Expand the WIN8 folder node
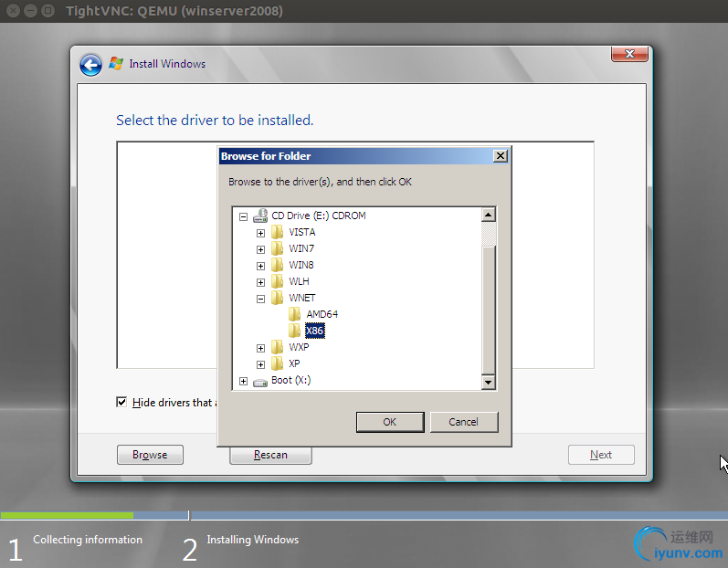This screenshot has height=568, width=728. click(x=260, y=266)
